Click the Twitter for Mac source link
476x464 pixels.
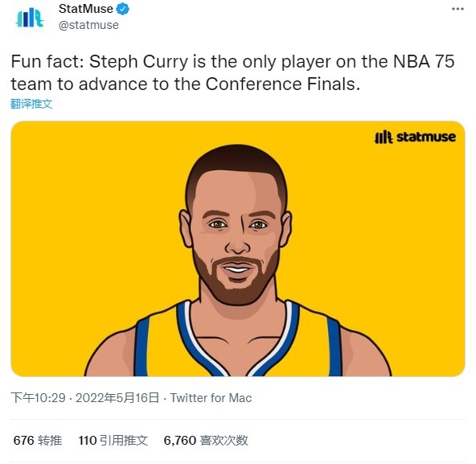click(211, 398)
